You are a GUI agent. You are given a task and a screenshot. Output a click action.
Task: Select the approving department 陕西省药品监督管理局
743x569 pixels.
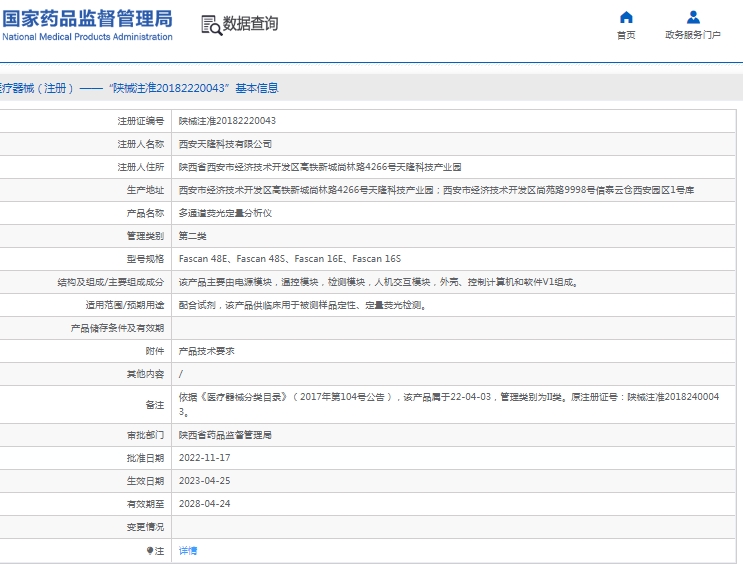coord(225,435)
